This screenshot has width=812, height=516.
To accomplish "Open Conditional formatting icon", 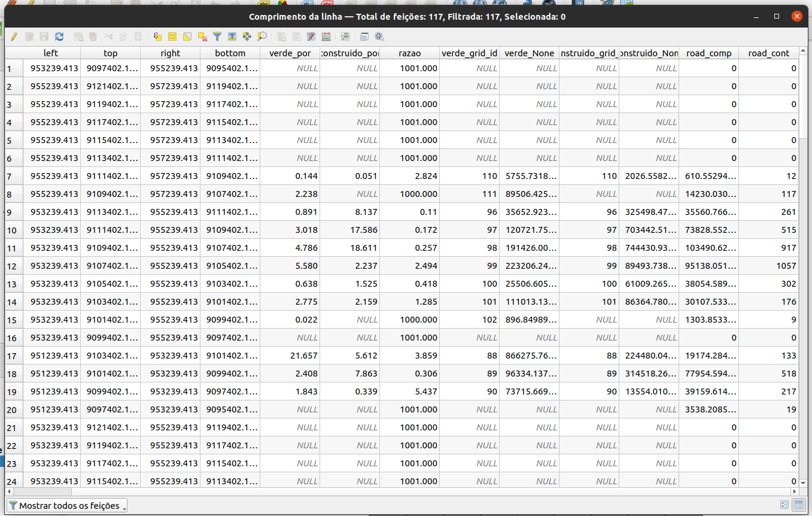I will point(345,37).
